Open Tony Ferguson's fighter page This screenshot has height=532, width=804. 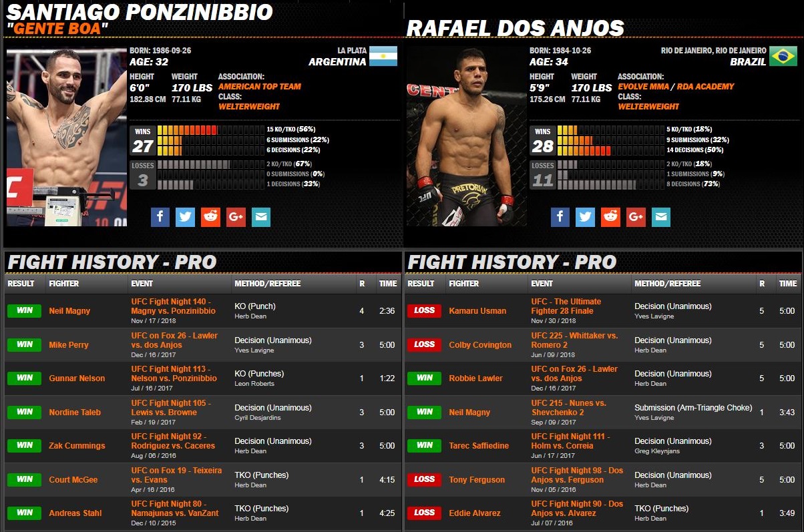pos(477,480)
